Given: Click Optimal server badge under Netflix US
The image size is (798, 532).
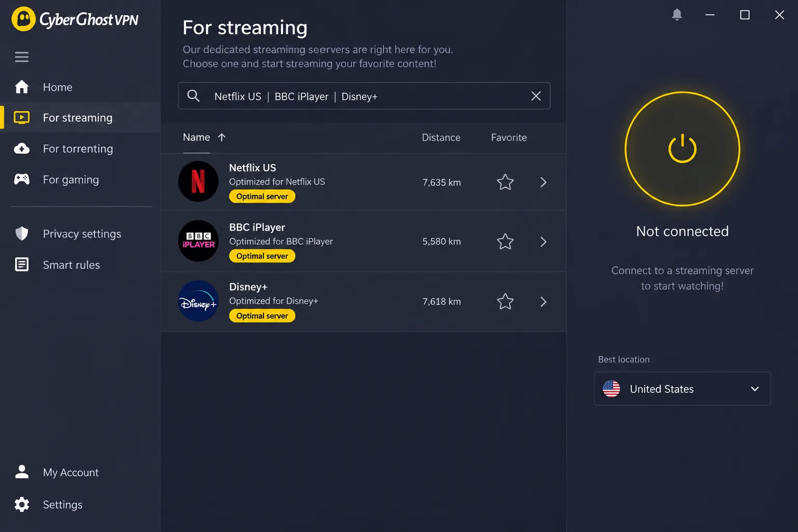Looking at the screenshot, I should coord(262,196).
